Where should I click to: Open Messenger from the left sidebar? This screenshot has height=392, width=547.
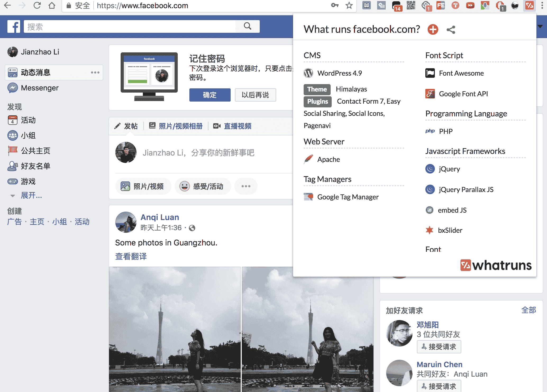(40, 88)
